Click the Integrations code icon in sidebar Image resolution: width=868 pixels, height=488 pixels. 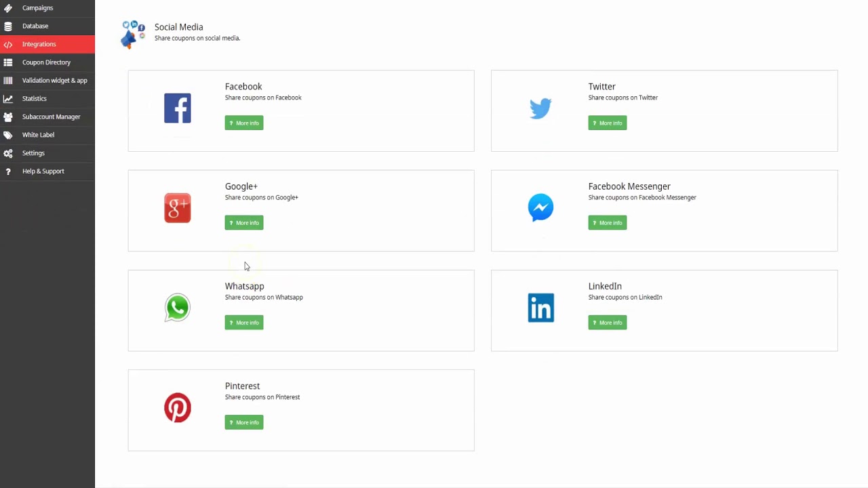[x=8, y=45]
